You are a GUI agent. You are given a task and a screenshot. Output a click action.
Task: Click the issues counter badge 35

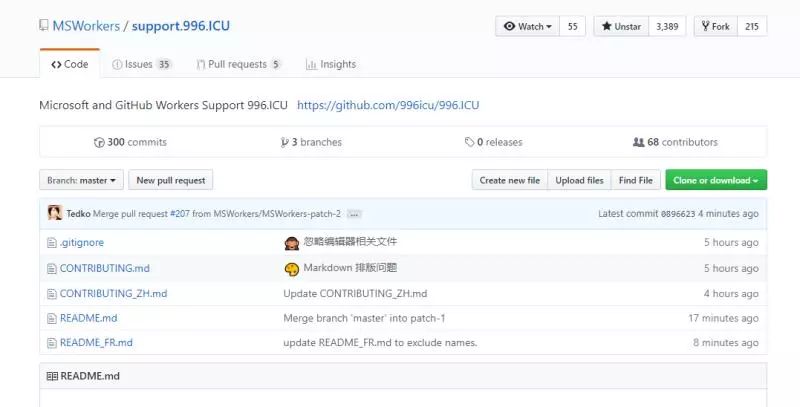point(164,64)
